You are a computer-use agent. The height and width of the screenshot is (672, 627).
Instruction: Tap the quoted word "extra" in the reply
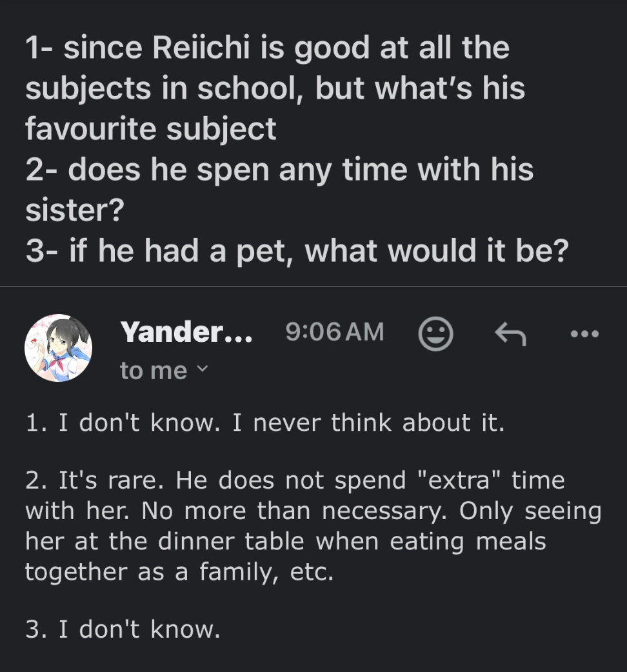pyautogui.click(x=463, y=480)
